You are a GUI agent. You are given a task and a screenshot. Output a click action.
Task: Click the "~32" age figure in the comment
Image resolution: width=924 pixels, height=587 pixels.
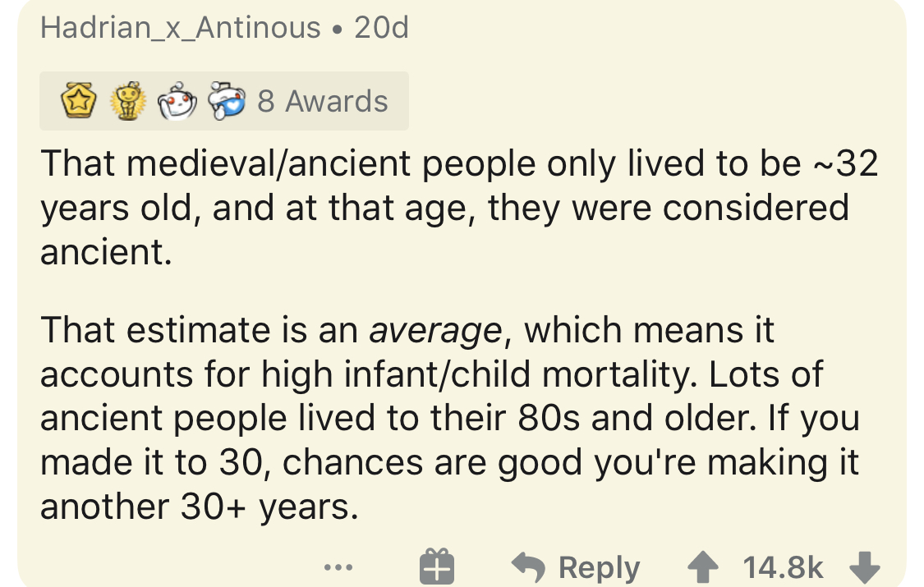point(845,163)
